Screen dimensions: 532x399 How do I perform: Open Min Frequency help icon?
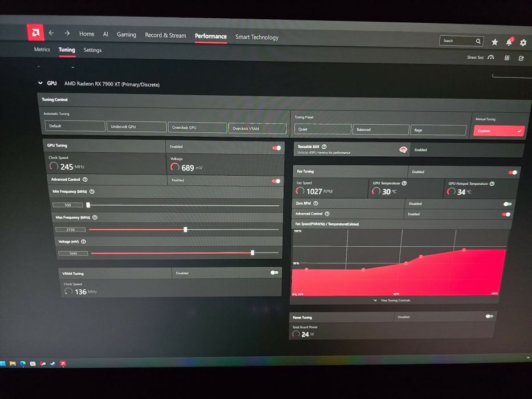(92, 192)
